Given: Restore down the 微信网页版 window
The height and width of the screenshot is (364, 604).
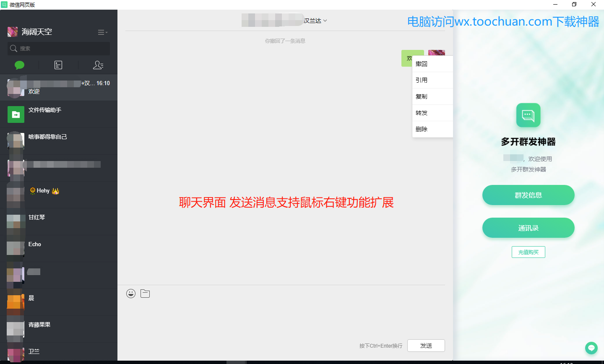Looking at the screenshot, I should click(574, 5).
